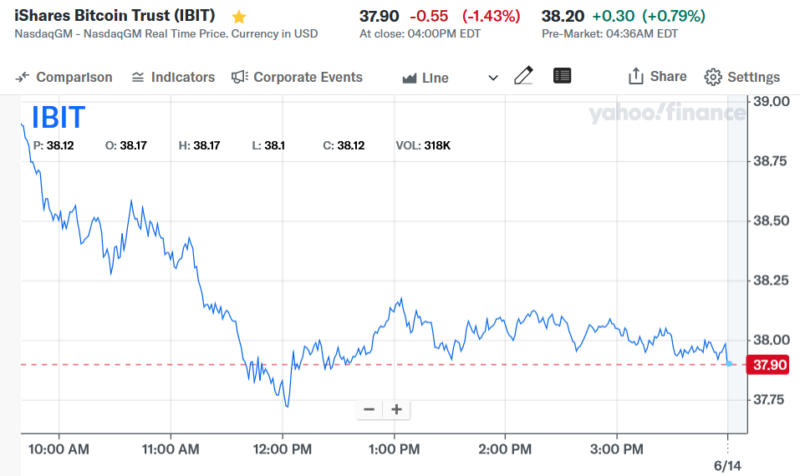The width and height of the screenshot is (800, 476).
Task: Toggle the favorite star next to IBIT
Action: coord(239,17)
